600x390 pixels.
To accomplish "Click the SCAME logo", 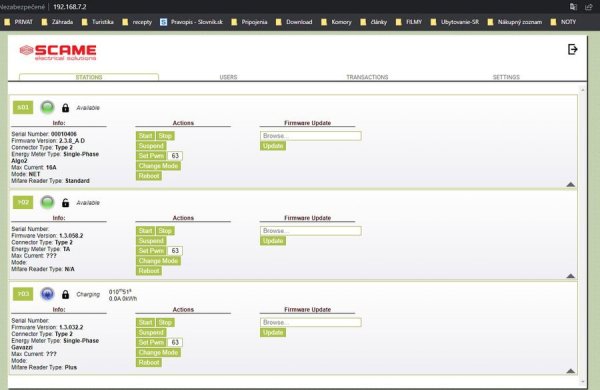I will (x=58, y=52).
